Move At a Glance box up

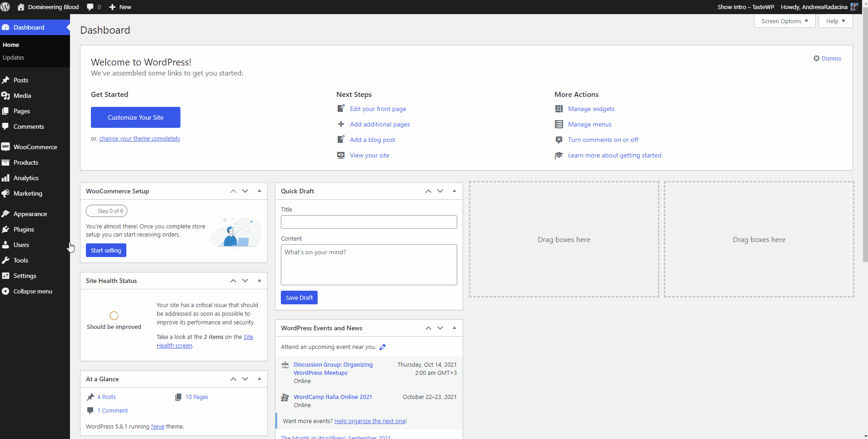233,379
